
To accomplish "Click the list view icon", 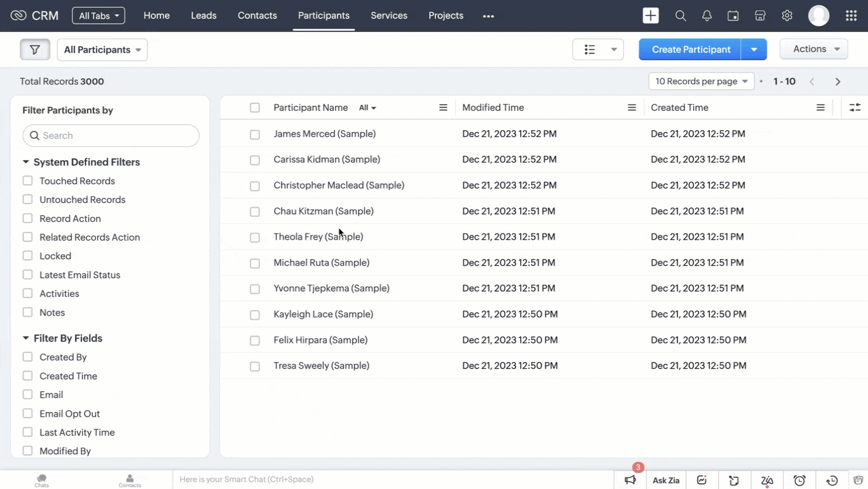I will (x=590, y=49).
